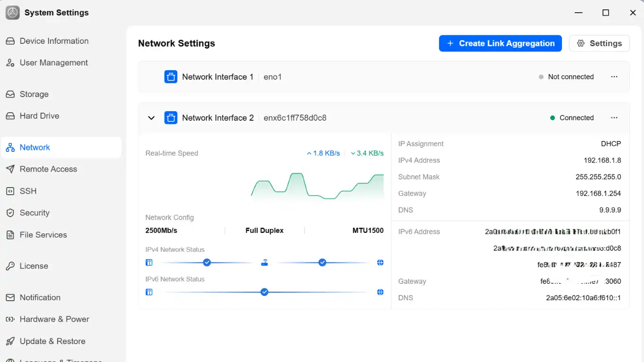Click the Hardware & Power icon

pos(10,320)
